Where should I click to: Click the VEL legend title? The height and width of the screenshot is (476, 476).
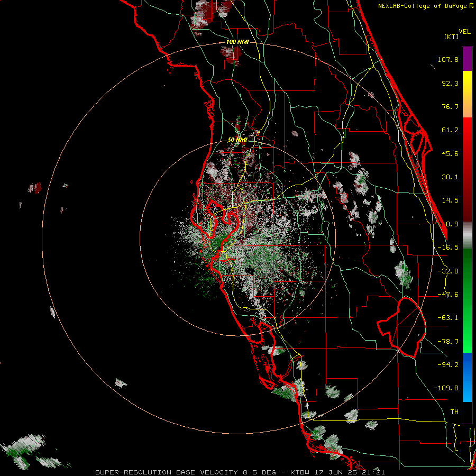coord(464,32)
